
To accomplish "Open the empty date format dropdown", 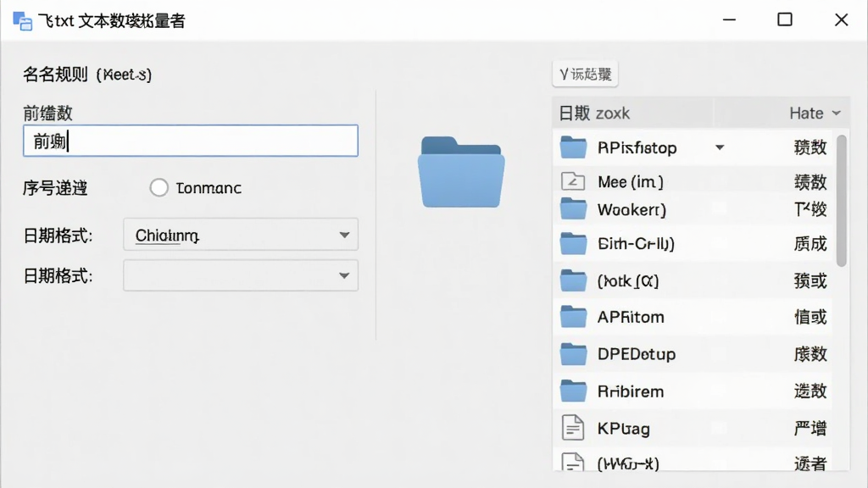I will coord(241,275).
